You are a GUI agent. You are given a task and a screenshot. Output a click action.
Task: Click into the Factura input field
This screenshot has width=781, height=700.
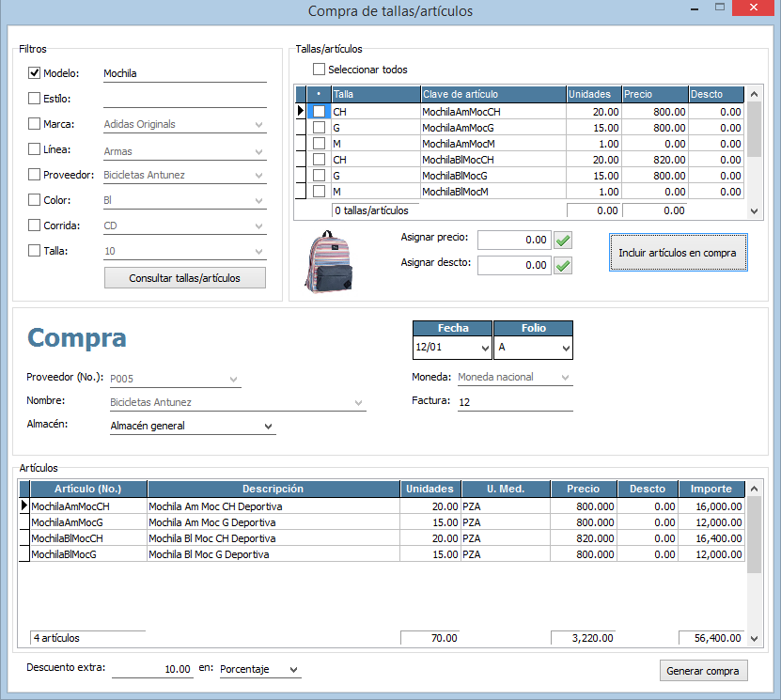tap(514, 402)
